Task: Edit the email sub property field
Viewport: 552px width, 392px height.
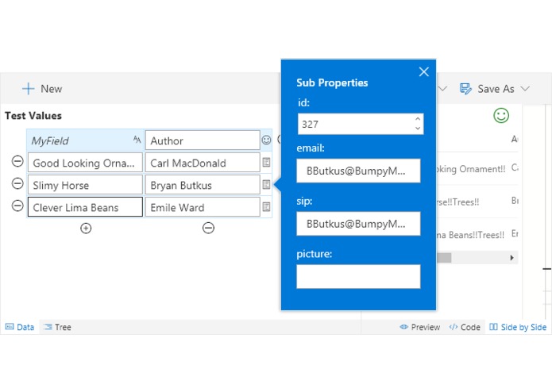Action: [x=358, y=171]
